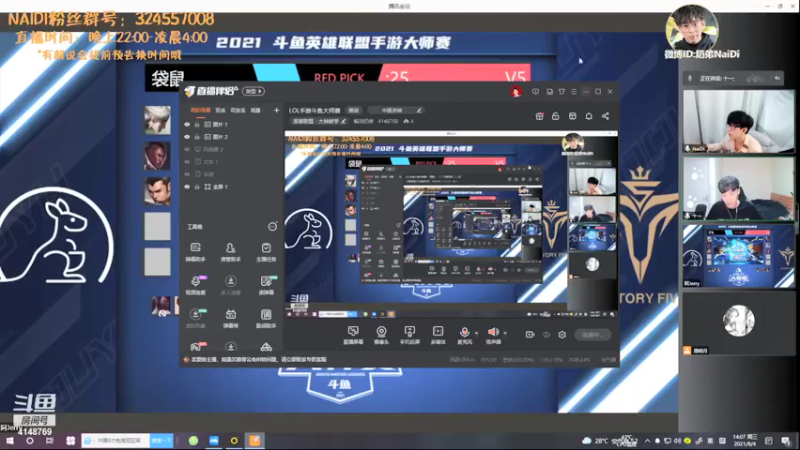
Task: Open 主播任务 tool icon
Action: pos(266,252)
